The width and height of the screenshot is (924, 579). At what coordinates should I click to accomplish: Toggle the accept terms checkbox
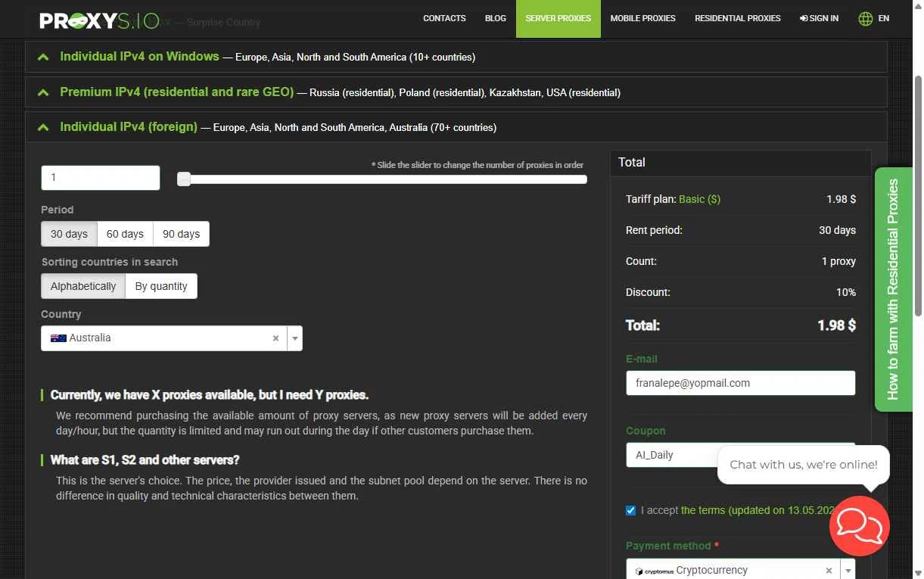pyautogui.click(x=630, y=510)
